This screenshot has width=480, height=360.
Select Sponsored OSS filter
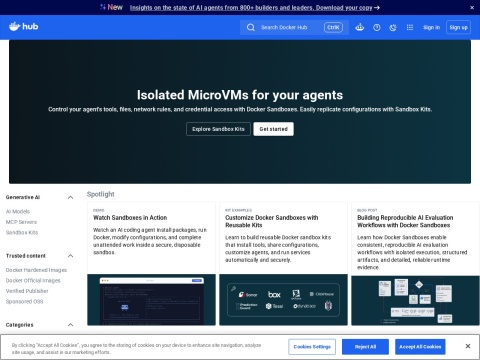coord(24,301)
